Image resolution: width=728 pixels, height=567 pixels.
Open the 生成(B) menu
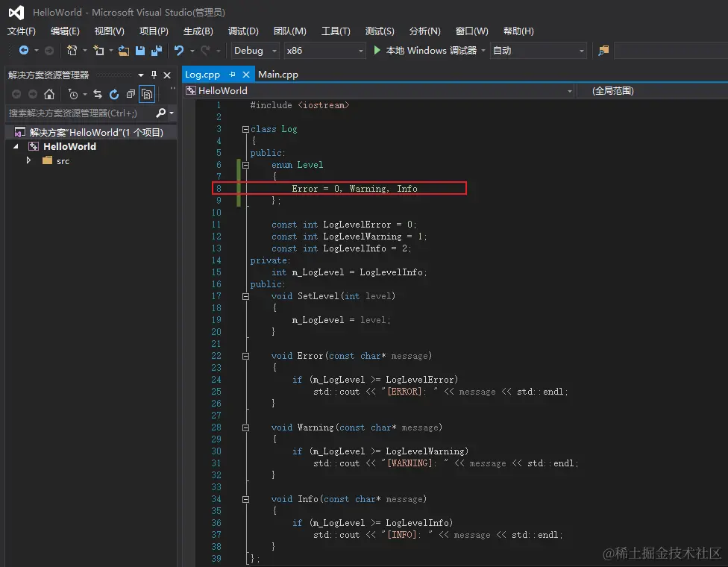pos(198,31)
